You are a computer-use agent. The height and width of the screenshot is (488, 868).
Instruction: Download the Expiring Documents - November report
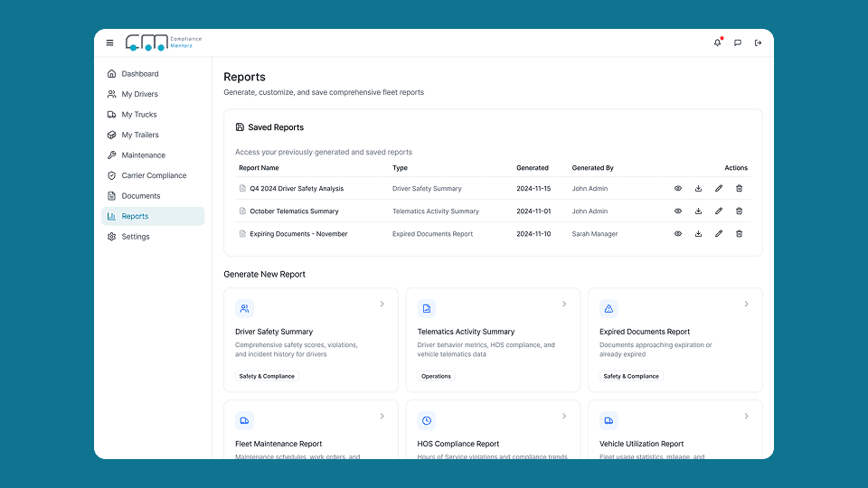[x=698, y=234]
